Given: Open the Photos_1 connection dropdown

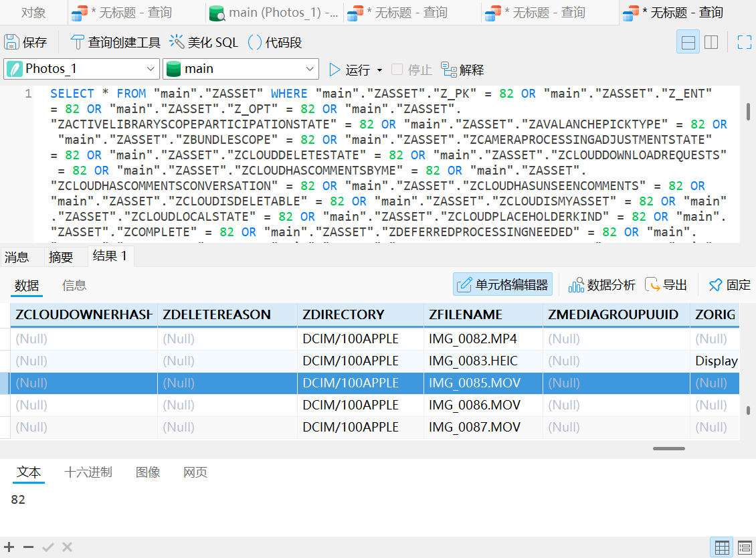Looking at the screenshot, I should click(x=82, y=69).
